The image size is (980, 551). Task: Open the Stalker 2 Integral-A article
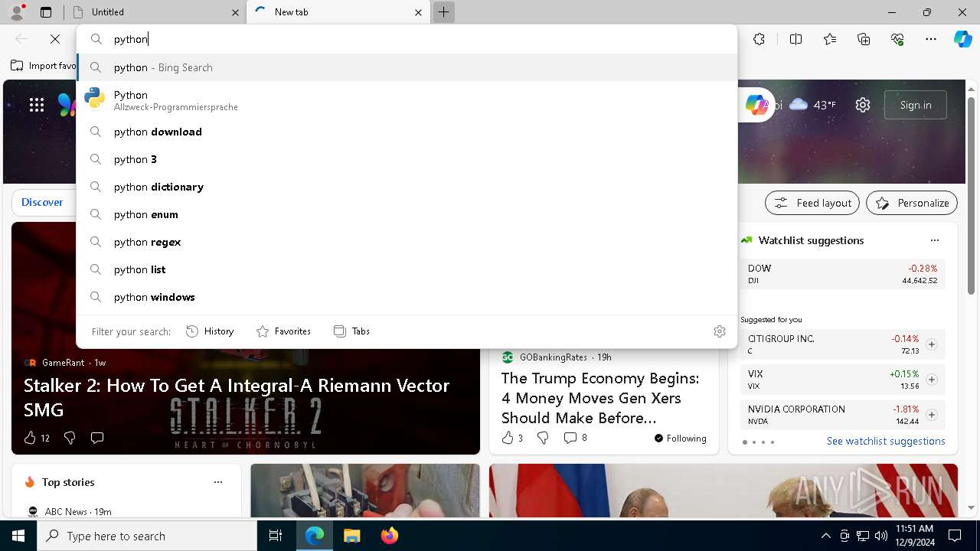(x=237, y=397)
